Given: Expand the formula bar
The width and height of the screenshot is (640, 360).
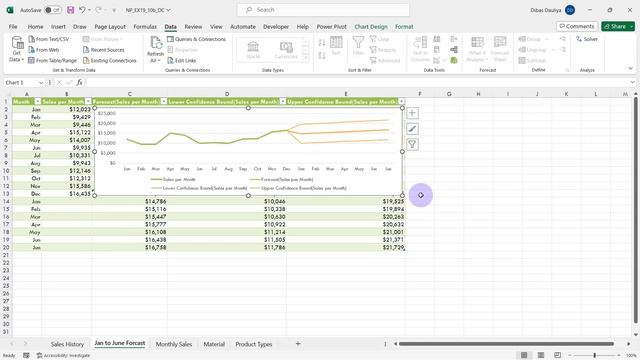Looking at the screenshot, I should [x=632, y=82].
